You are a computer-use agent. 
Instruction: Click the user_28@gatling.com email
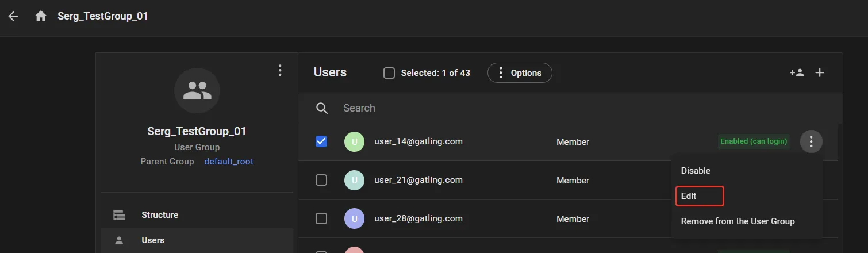pos(418,218)
